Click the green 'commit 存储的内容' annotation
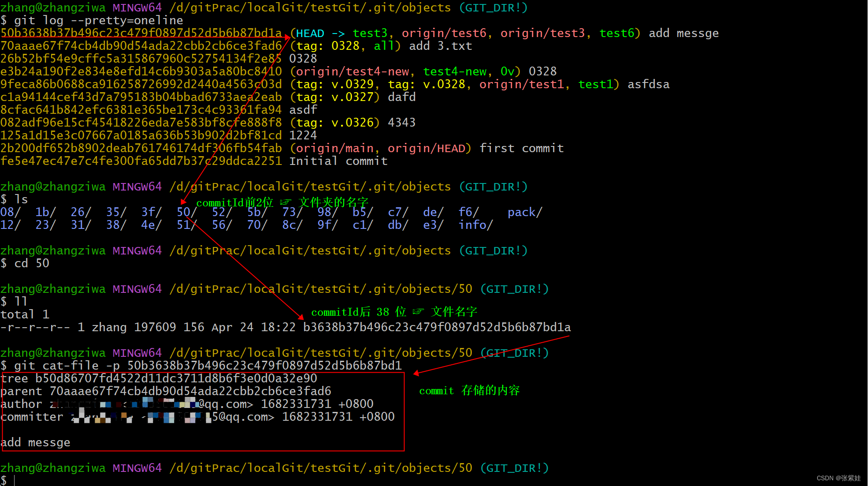This screenshot has width=868, height=486. pyautogui.click(x=469, y=391)
